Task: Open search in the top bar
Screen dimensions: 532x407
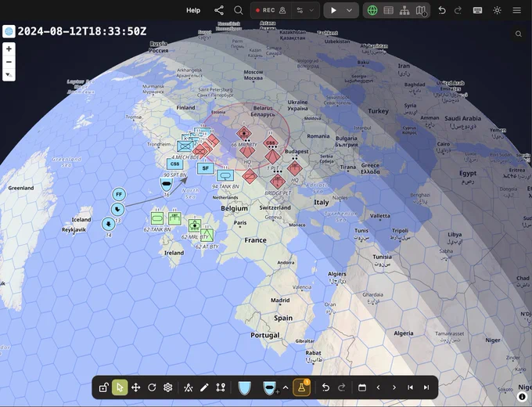Action: tap(239, 10)
